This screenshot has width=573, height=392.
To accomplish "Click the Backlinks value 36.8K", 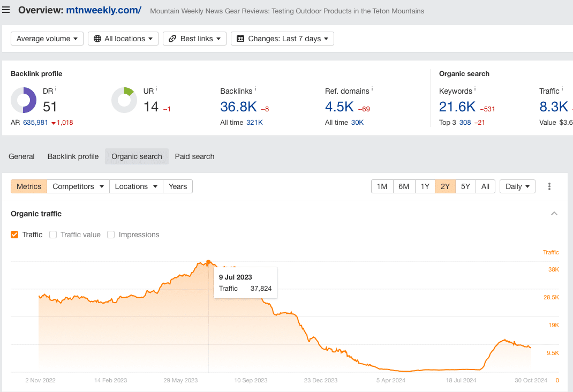I will tap(238, 107).
